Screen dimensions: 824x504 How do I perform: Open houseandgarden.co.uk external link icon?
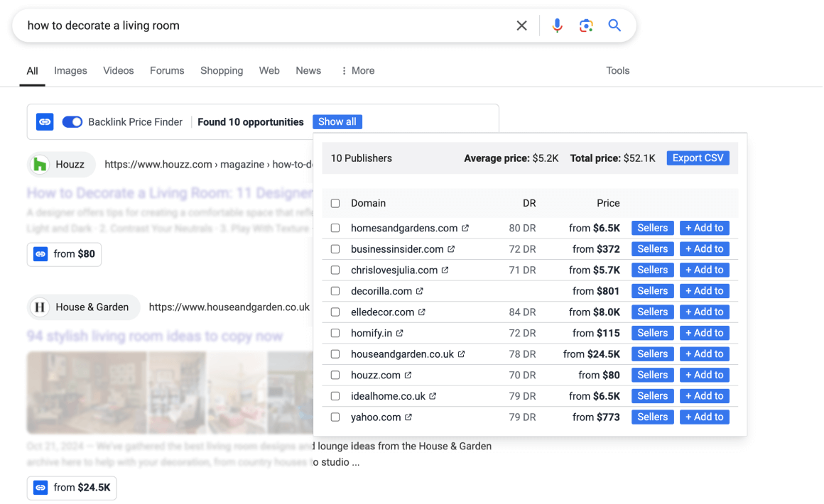[461, 354]
